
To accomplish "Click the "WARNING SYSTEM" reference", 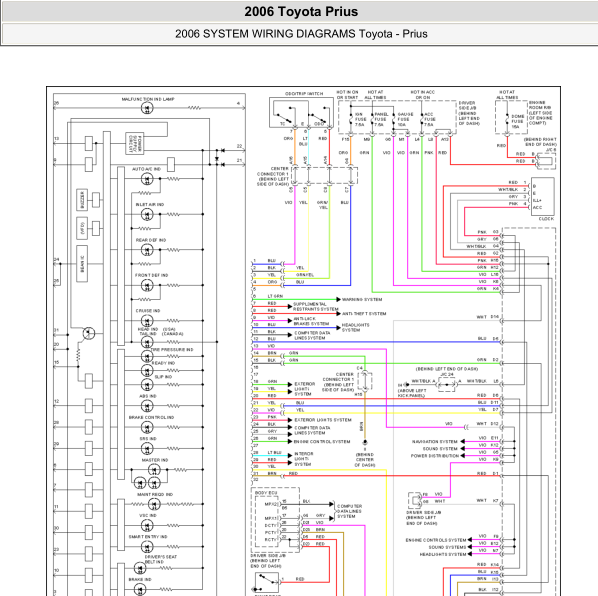I will (x=362, y=299).
